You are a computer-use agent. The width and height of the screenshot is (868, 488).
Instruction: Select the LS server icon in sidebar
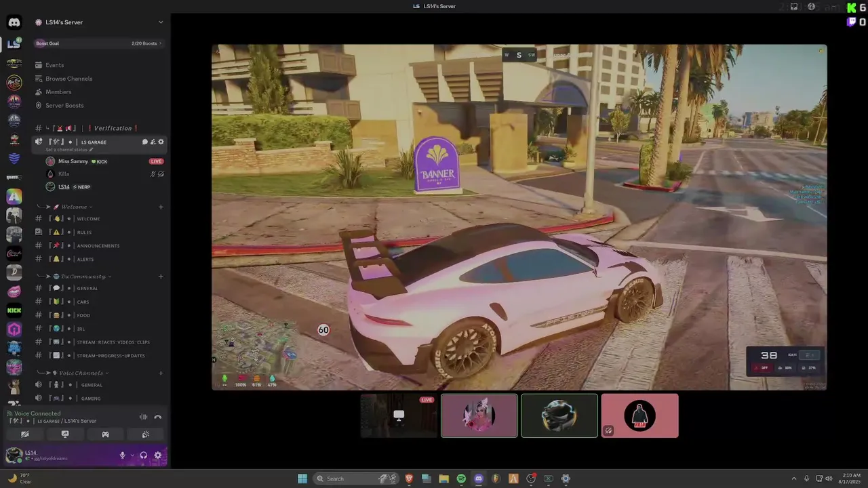pos(14,44)
